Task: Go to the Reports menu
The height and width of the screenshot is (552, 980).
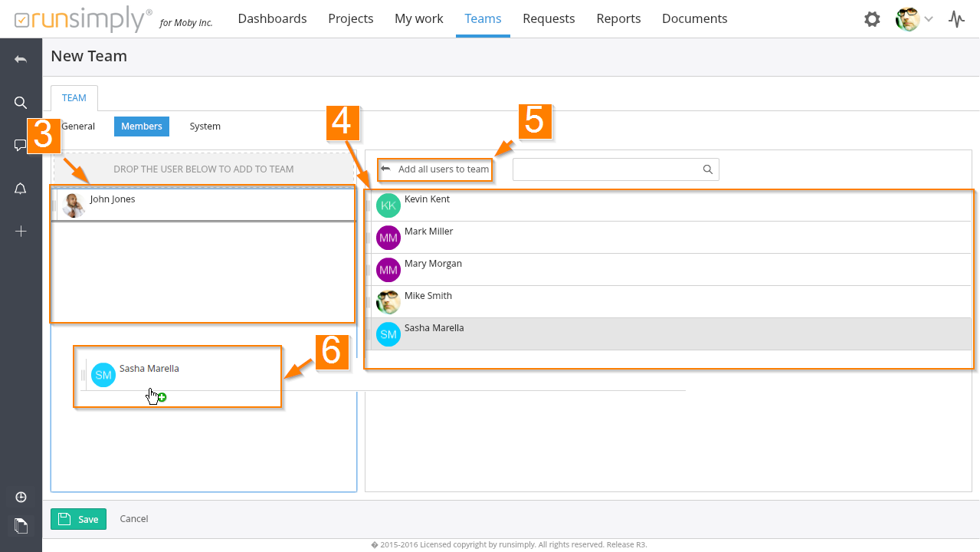Action: point(618,18)
